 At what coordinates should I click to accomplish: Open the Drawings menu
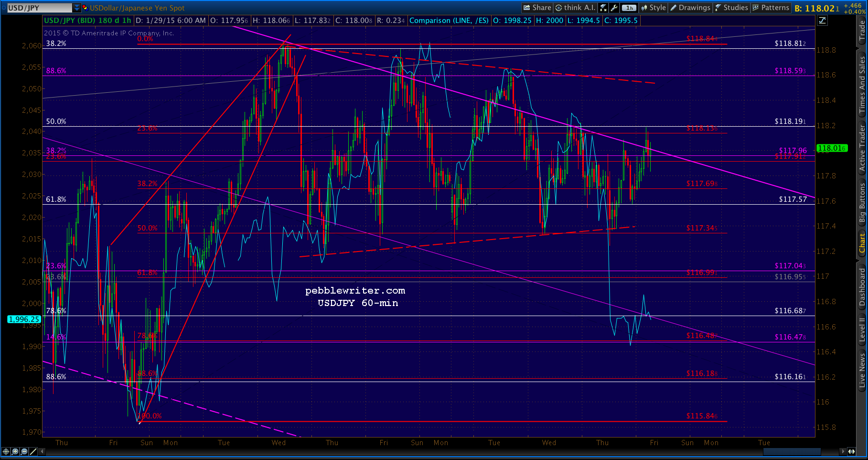(690, 8)
